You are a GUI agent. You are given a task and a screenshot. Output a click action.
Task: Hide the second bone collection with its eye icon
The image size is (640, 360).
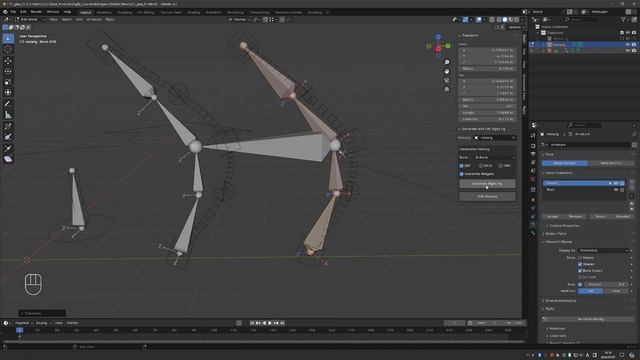pos(616,190)
